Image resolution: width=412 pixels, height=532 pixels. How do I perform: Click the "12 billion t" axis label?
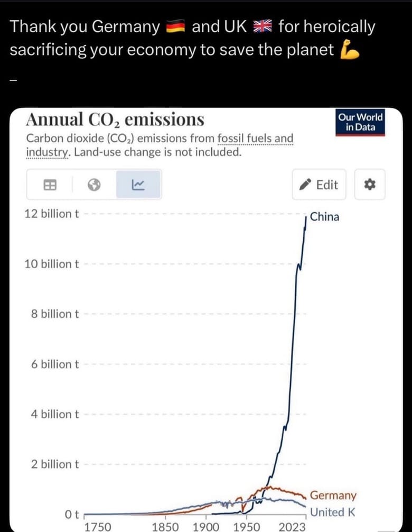pos(52,214)
